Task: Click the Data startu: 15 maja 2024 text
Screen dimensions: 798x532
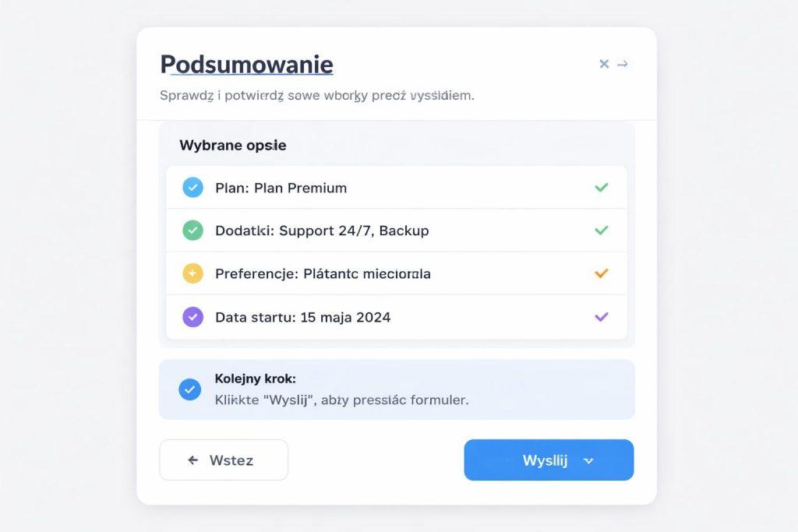Action: click(x=303, y=317)
